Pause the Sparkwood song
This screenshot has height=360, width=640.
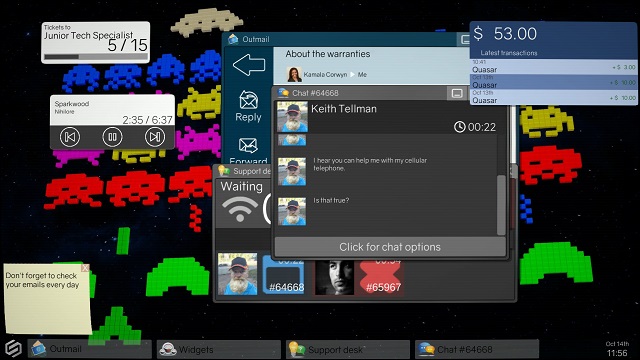coord(112,137)
